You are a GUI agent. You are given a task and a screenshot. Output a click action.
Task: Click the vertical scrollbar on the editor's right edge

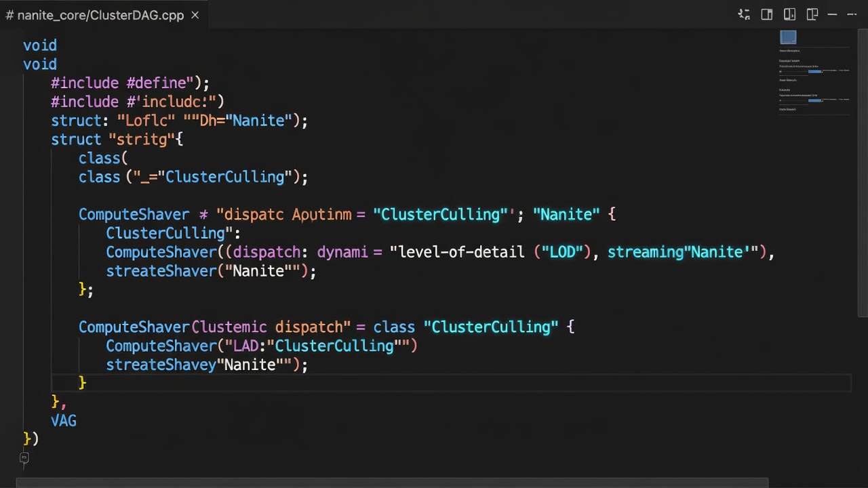(x=863, y=173)
